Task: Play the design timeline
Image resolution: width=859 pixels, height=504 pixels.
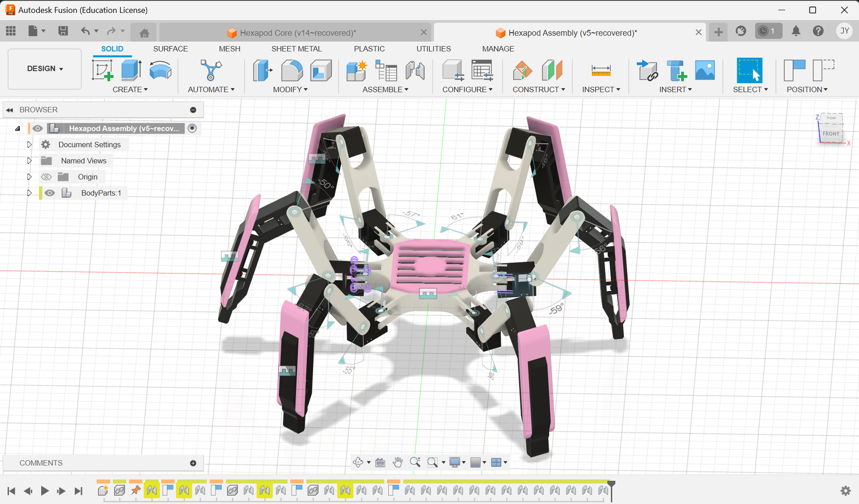Action: coord(45,490)
